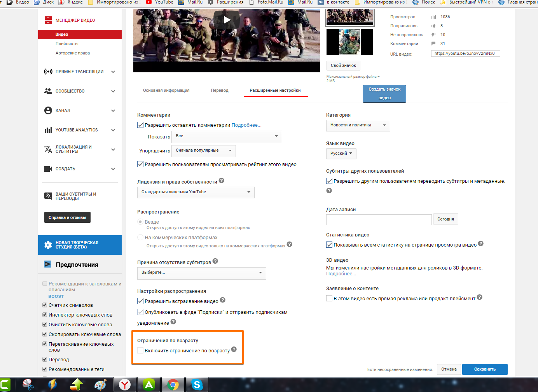This screenshot has height=392, width=538.
Task: Open the Стандартная лицензия YouTube dropdown
Action: [x=196, y=192]
